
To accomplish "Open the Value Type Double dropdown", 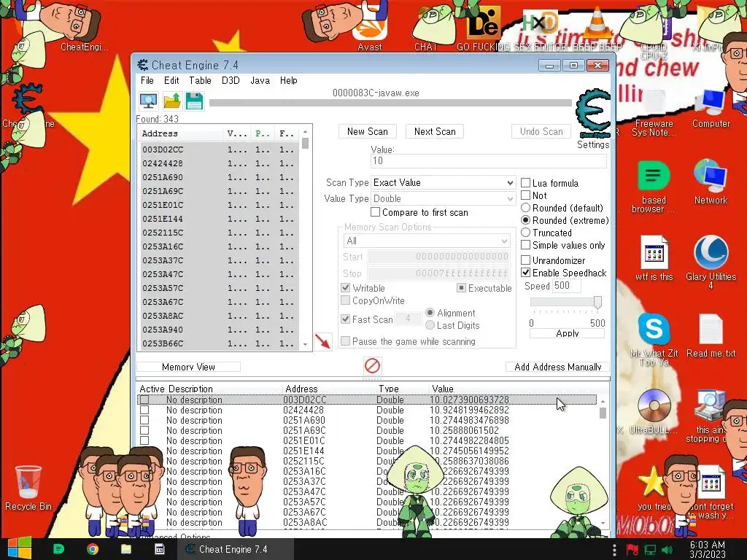I will 443,198.
